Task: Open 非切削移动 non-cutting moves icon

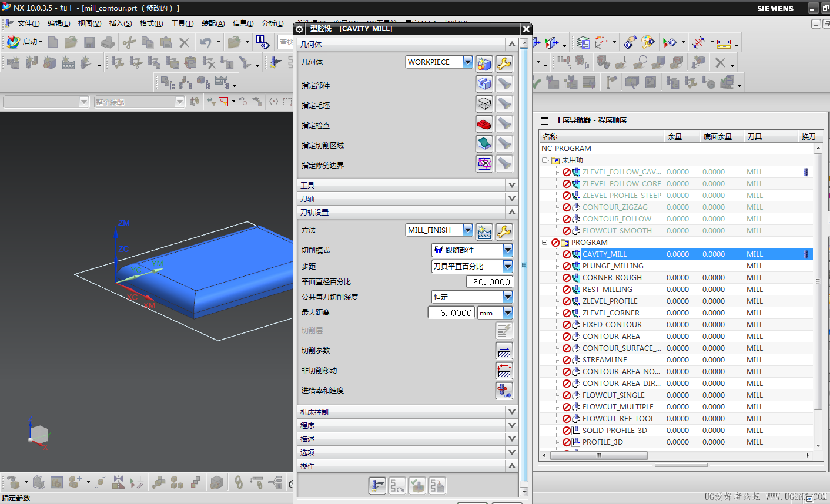Action: 504,371
